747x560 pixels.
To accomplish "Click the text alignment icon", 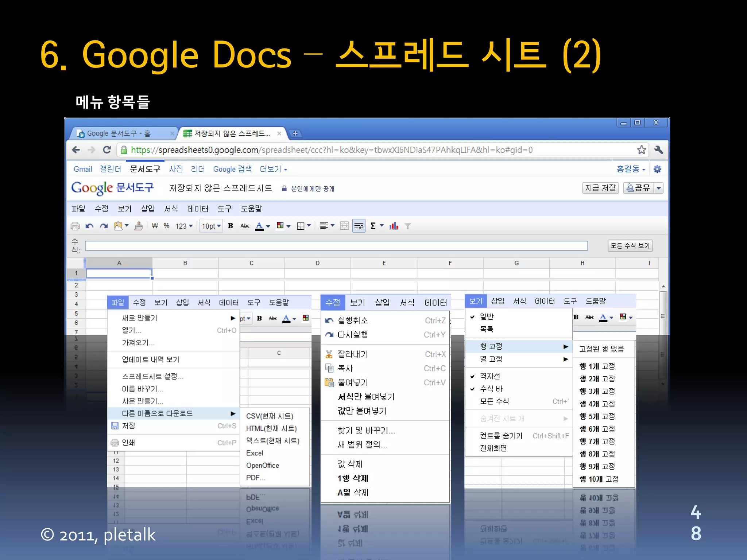I will [324, 226].
